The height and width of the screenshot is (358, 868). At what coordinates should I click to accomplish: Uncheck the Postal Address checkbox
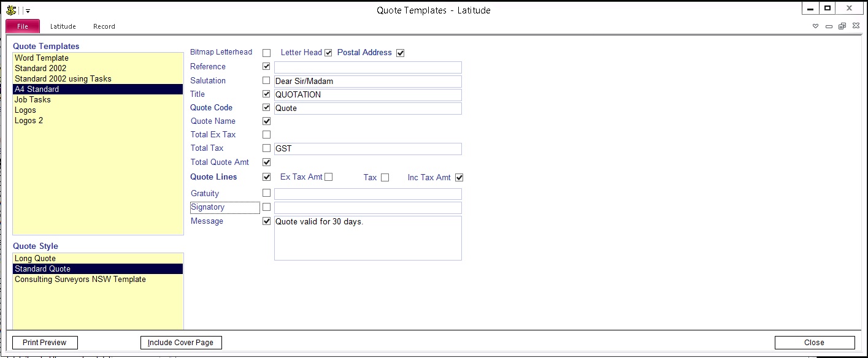(401, 53)
